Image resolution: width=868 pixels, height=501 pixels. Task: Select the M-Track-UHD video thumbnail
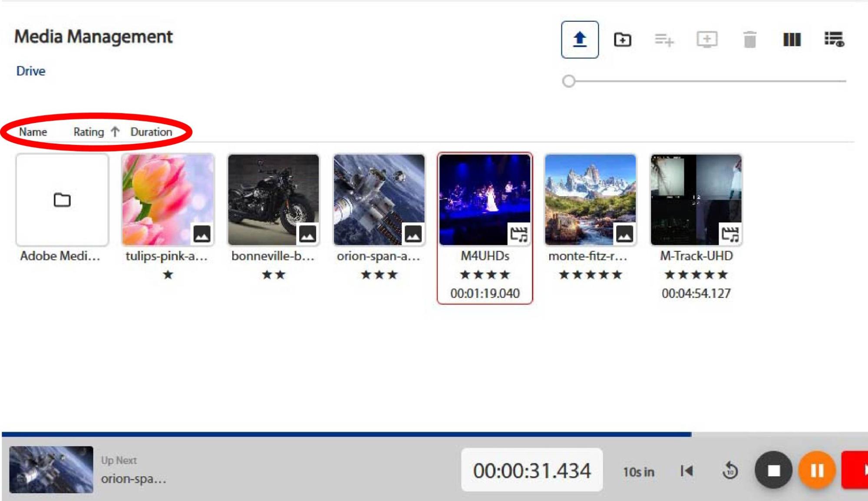point(696,200)
